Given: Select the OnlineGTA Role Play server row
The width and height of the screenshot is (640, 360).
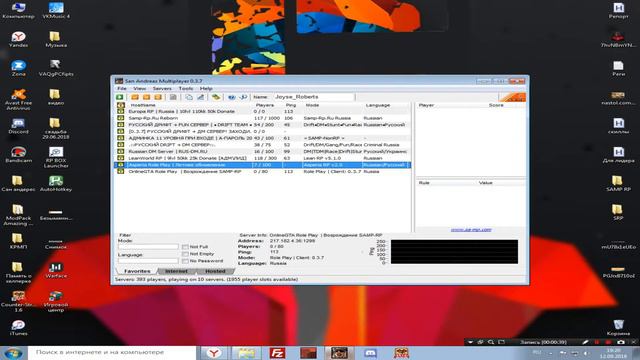Looking at the screenshot, I should click(262, 171).
